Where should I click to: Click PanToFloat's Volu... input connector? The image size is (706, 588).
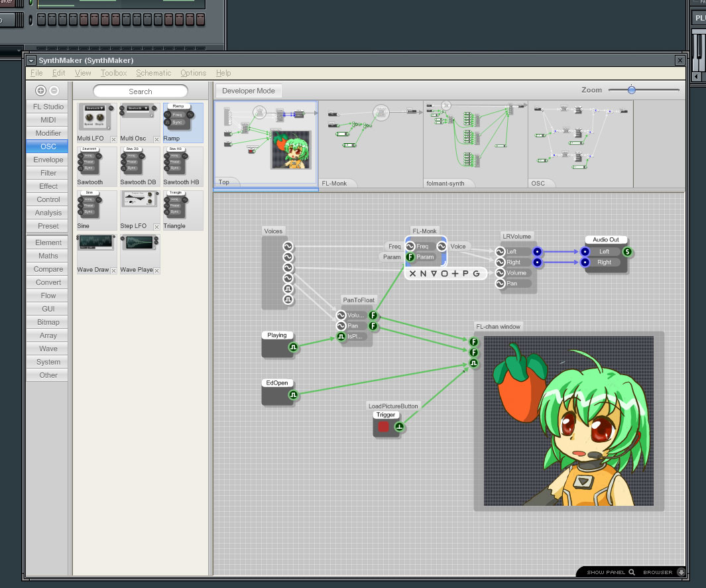[x=341, y=315]
